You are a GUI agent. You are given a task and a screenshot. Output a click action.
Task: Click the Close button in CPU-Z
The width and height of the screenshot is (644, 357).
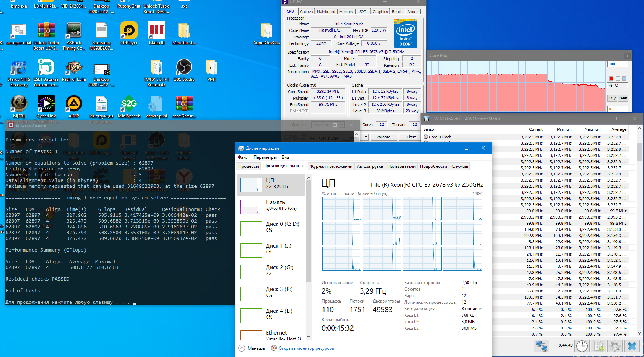tap(411, 137)
